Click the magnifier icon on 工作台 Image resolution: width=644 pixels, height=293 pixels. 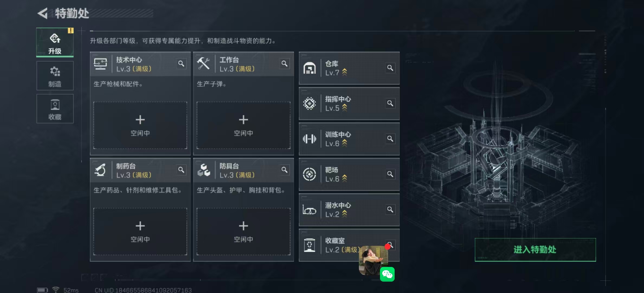pos(284,64)
